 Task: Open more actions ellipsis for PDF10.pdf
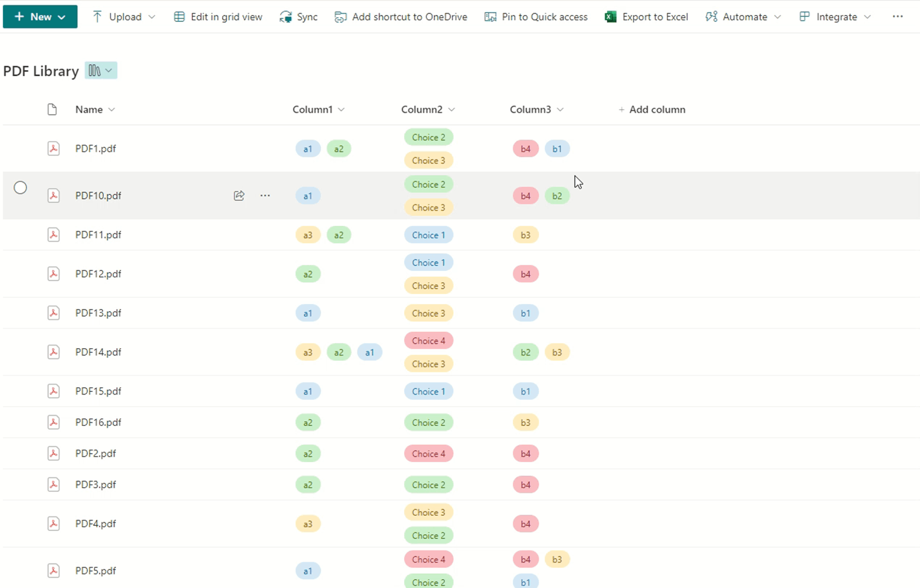pos(265,195)
